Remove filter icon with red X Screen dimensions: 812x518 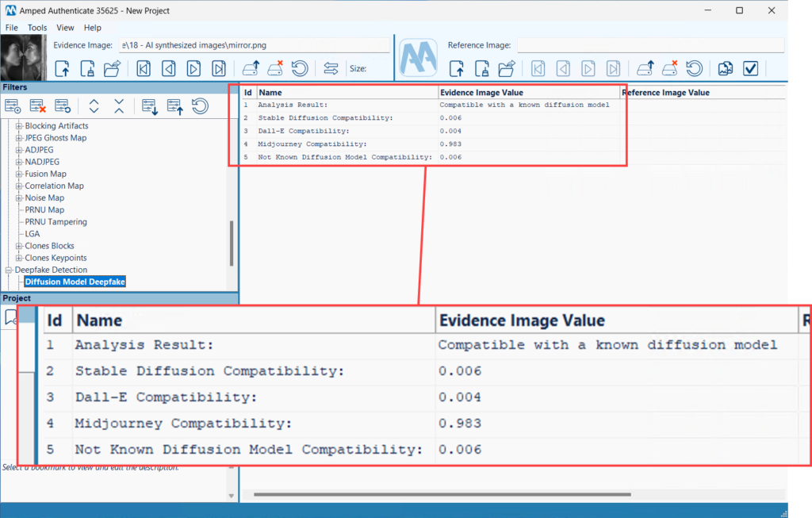click(x=38, y=106)
